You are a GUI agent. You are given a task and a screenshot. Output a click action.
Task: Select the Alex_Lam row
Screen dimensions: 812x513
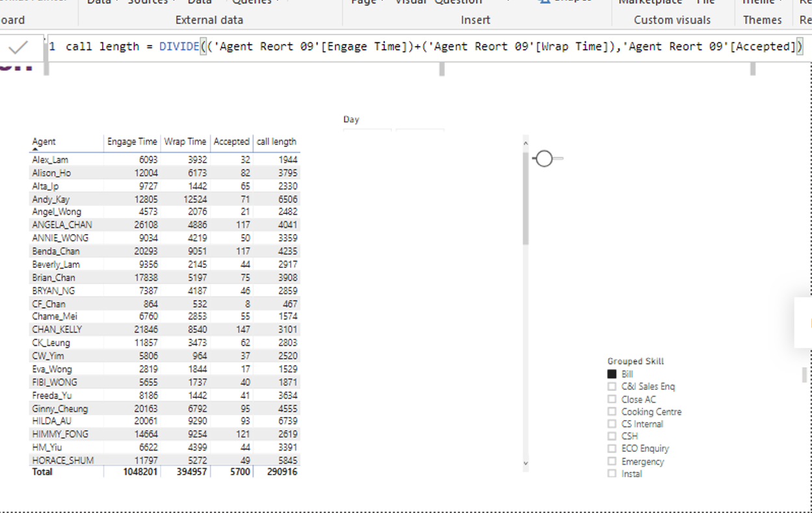pyautogui.click(x=166, y=159)
